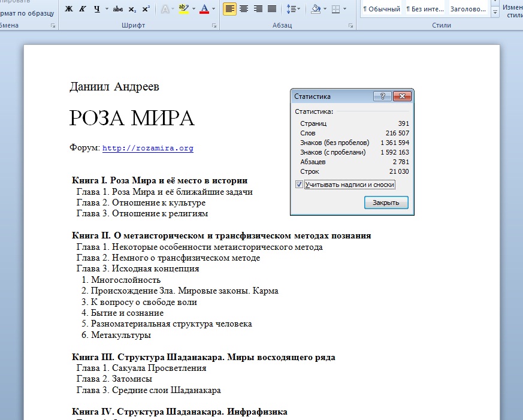Select the Заголовок style
Viewport: 523px width, 420px height.
[x=468, y=9]
